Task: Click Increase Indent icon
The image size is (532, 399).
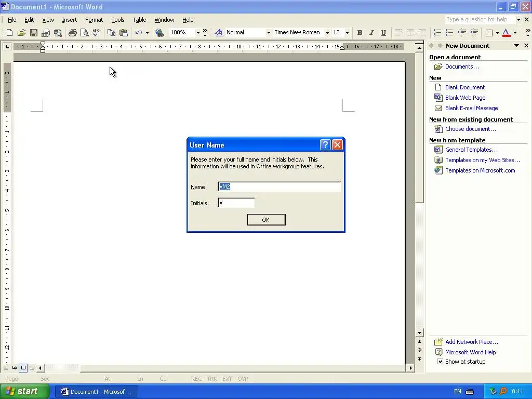Action: click(474, 33)
